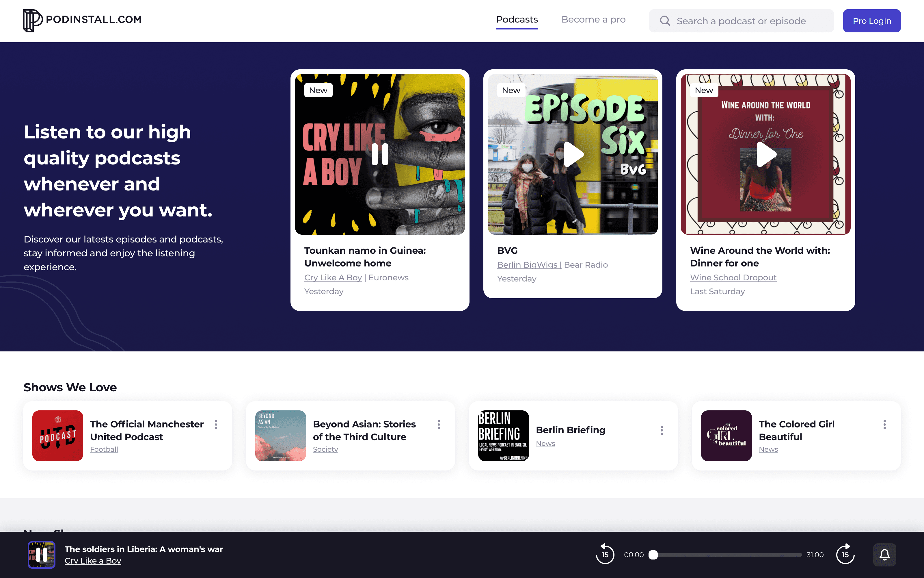Image resolution: width=924 pixels, height=578 pixels.
Task: Open the Football category link
Action: [104, 449]
